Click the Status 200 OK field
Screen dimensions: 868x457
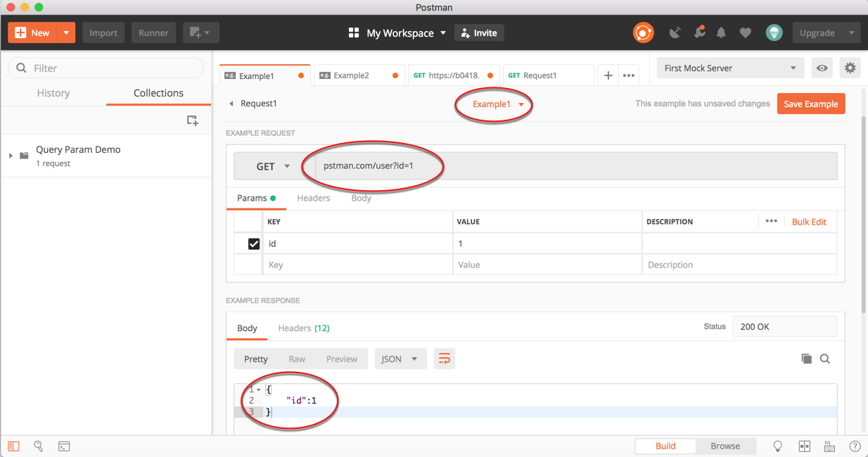(785, 327)
